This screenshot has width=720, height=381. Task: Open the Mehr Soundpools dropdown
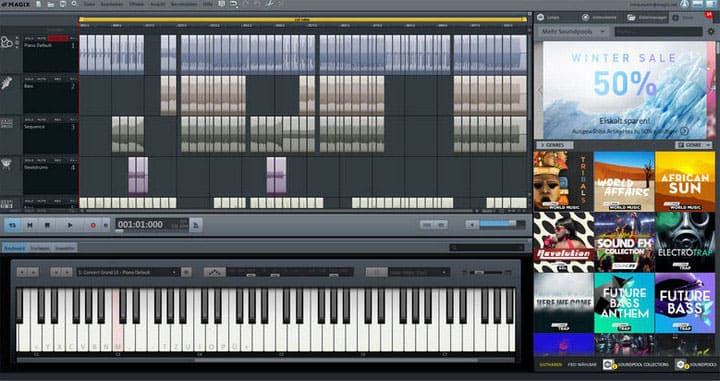pyautogui.click(x=573, y=32)
